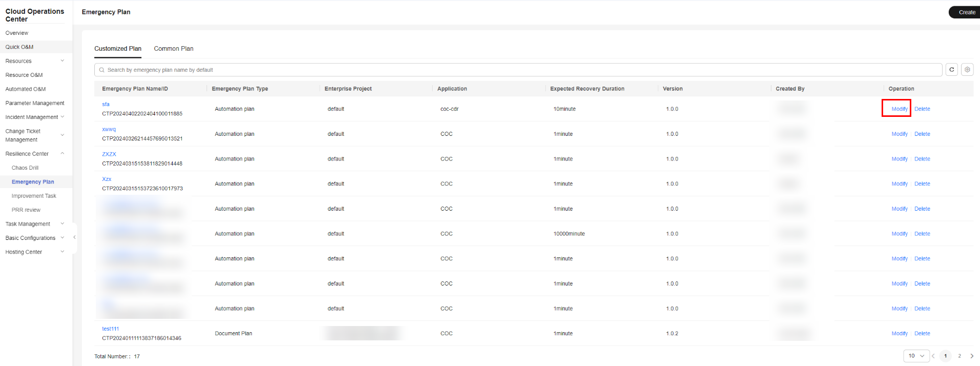Open the table settings gear icon
This screenshot has height=366, width=980.
(967, 70)
